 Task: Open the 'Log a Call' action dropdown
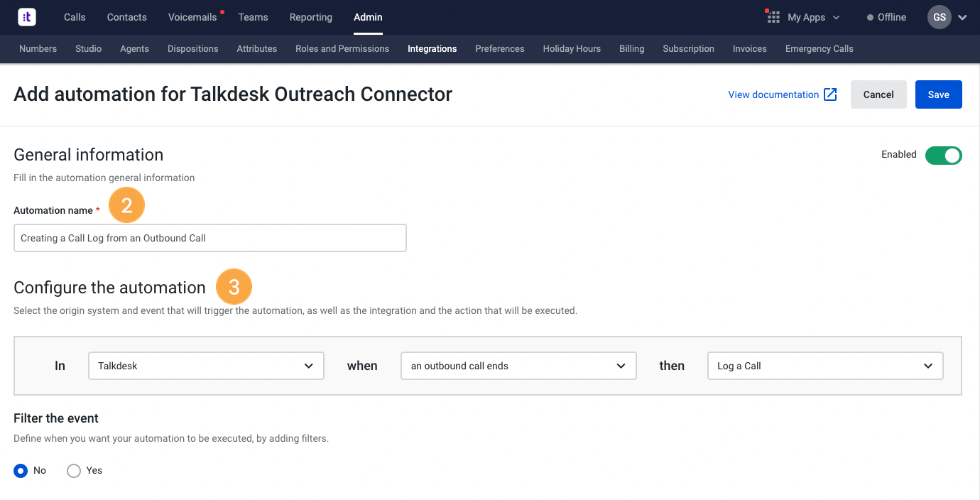tap(825, 366)
